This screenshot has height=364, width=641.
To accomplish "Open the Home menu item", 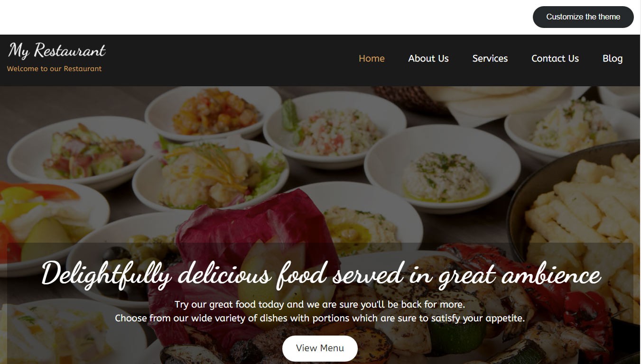I will 372,59.
